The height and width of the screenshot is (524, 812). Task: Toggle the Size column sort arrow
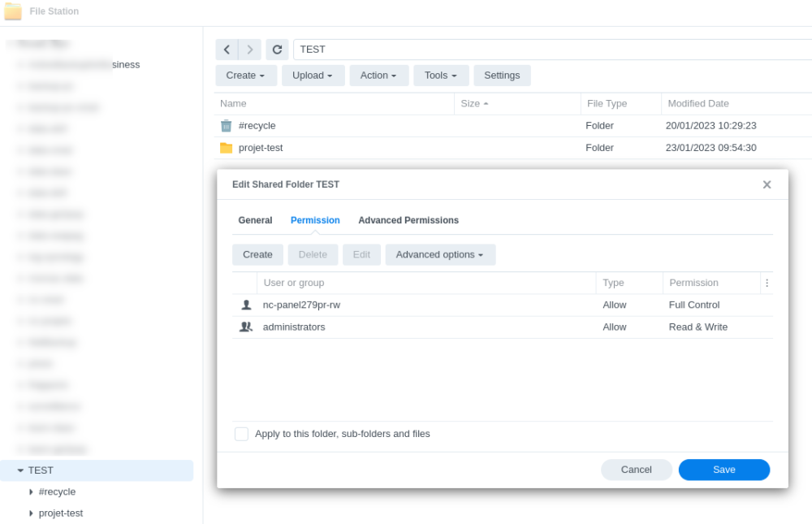486,104
